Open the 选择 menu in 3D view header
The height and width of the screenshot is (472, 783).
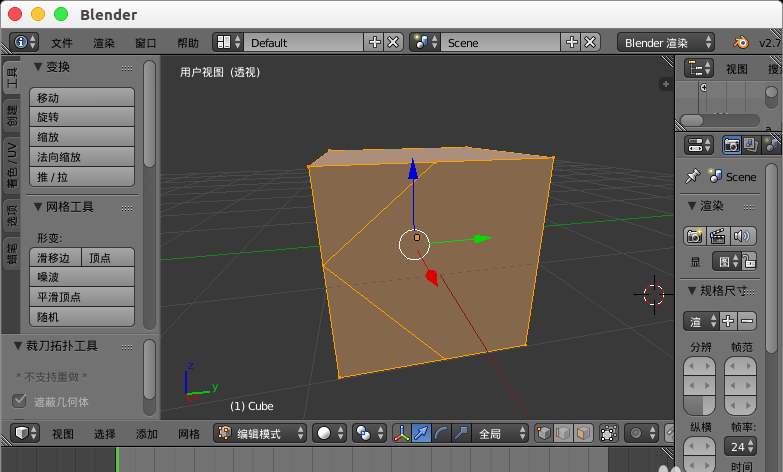[x=105, y=434]
